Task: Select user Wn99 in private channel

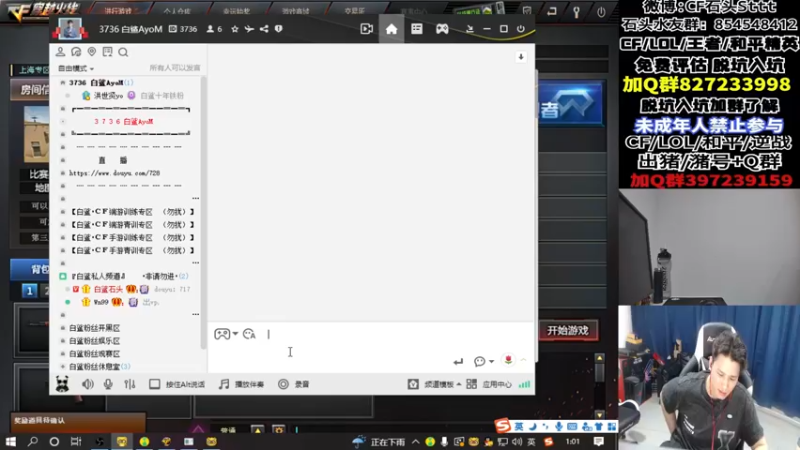Action: (101, 302)
